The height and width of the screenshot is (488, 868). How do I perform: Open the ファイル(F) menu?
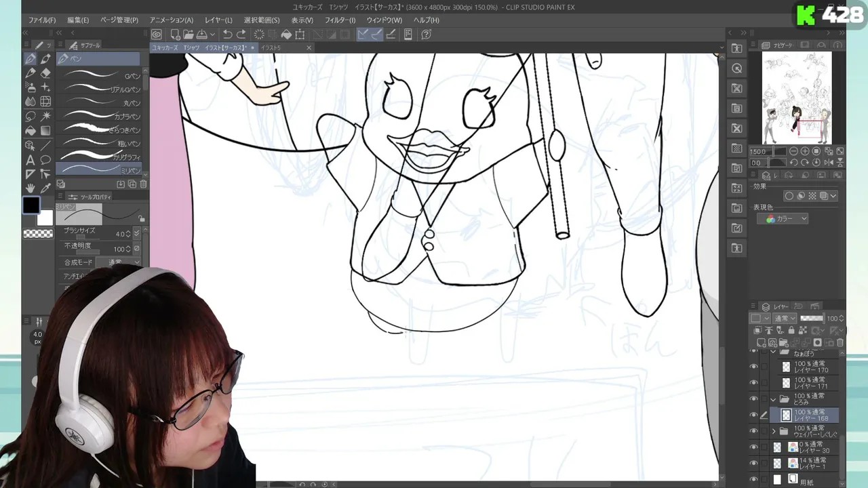click(x=42, y=20)
